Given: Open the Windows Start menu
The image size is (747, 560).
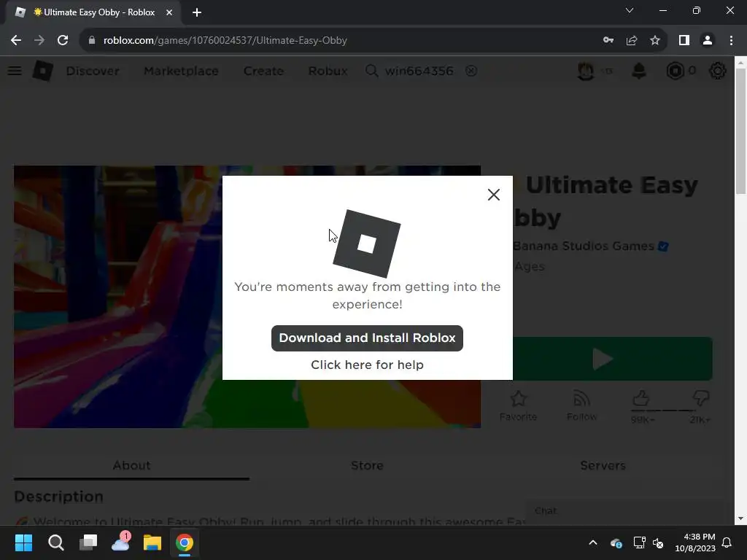Looking at the screenshot, I should pyautogui.click(x=23, y=542).
